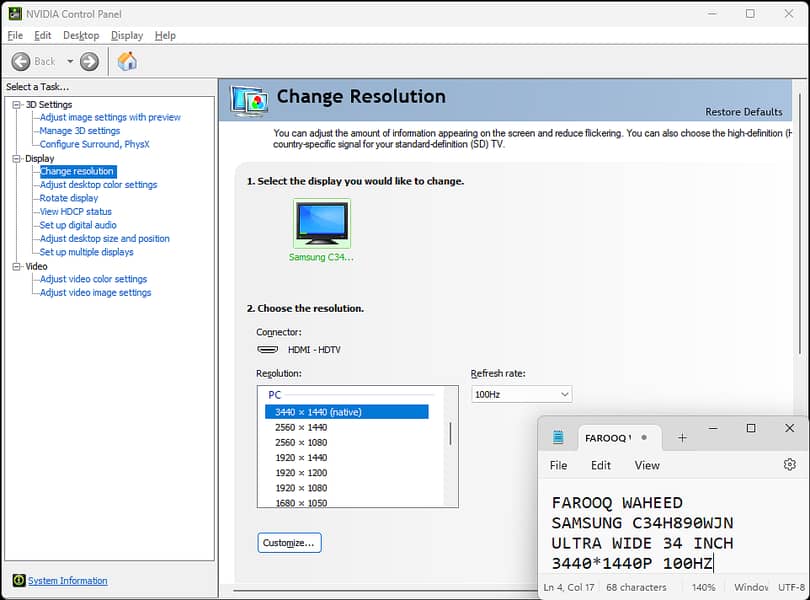Screen dimensions: 810x600
Task: Open View HDCP status
Action: pos(75,211)
